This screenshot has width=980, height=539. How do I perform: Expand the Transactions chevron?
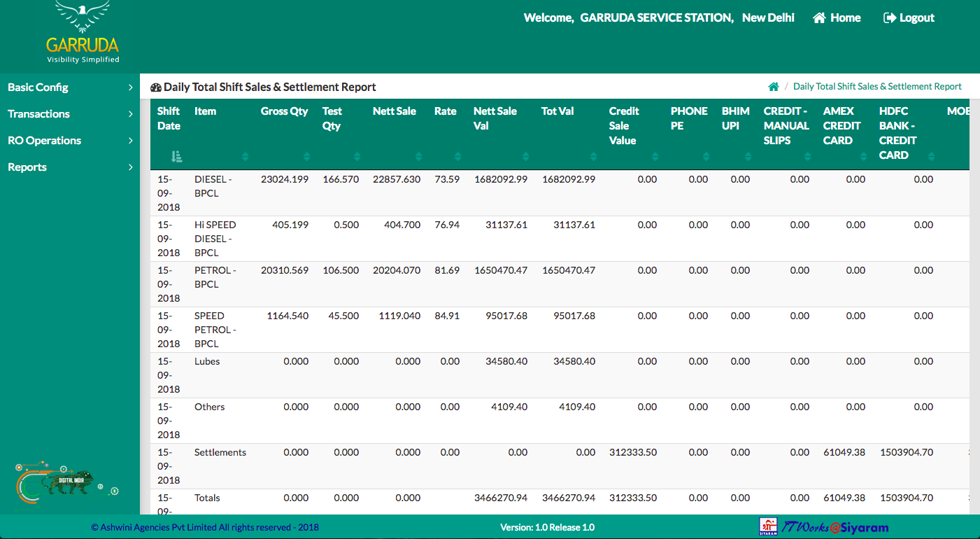130,114
